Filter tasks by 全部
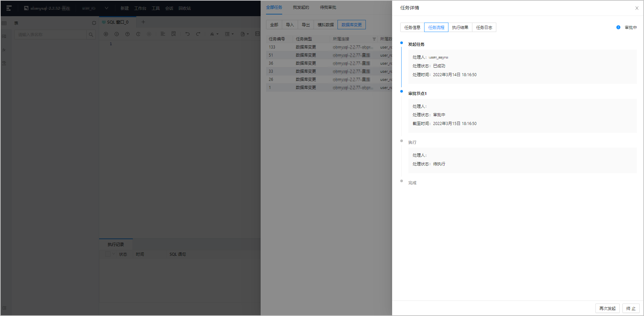The height and width of the screenshot is (316, 644). 274,25
